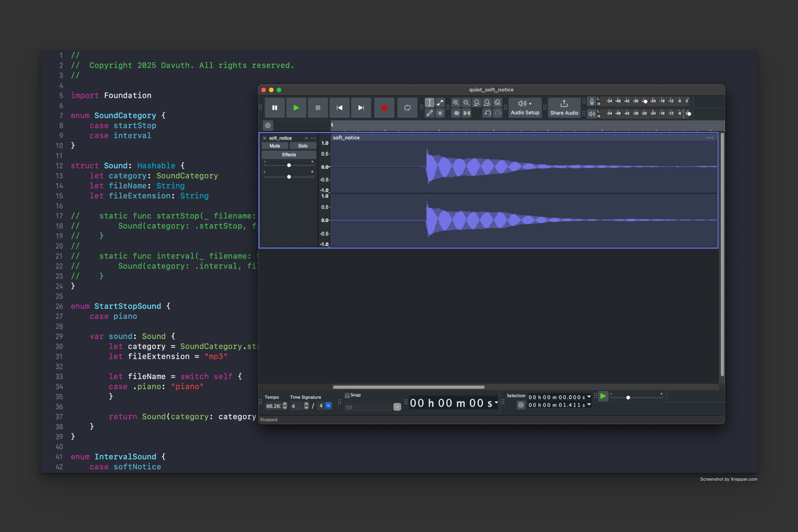This screenshot has height=532, width=798.
Task: Solo the soft_notice track
Action: 303,146
